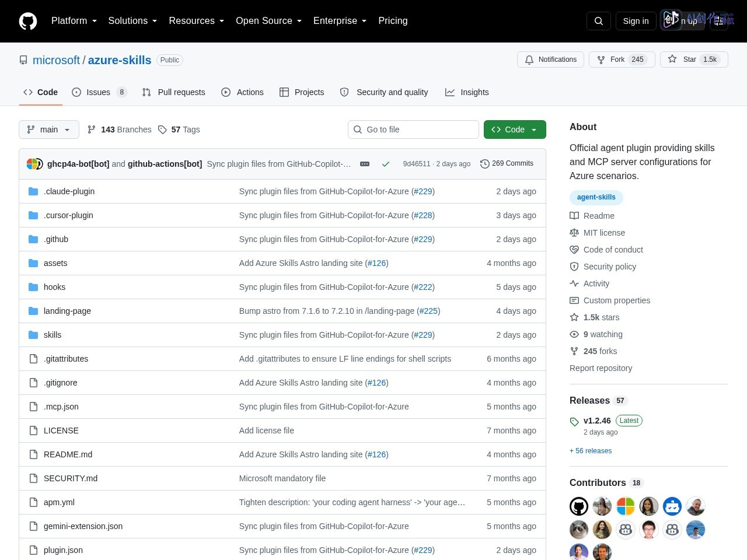This screenshot has width=747, height=560.
Task: Open Custom properties link
Action: [x=617, y=300]
